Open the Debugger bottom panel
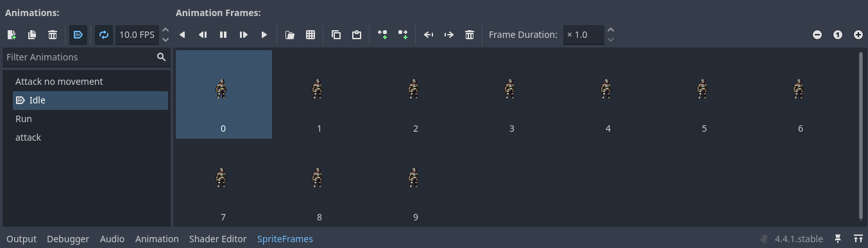 [x=68, y=239]
